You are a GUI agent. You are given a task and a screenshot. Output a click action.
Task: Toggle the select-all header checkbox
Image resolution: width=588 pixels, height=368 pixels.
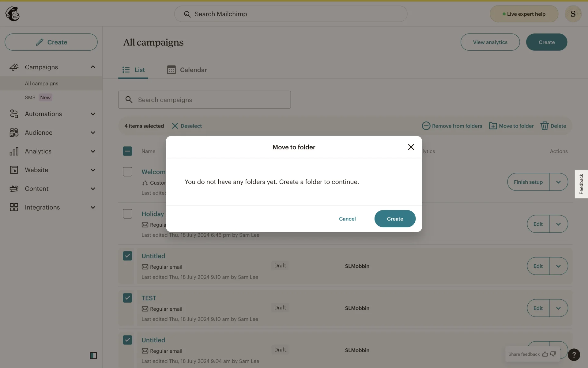pos(127,151)
